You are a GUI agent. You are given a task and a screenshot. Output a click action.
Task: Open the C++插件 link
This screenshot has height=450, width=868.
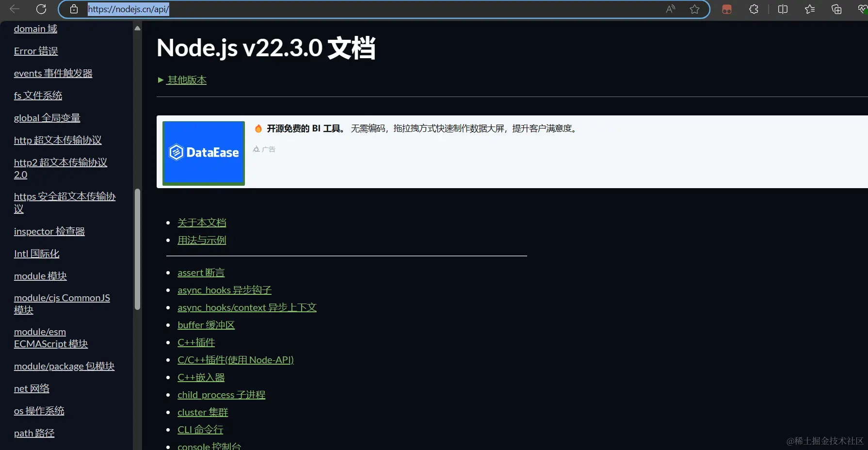196,342
